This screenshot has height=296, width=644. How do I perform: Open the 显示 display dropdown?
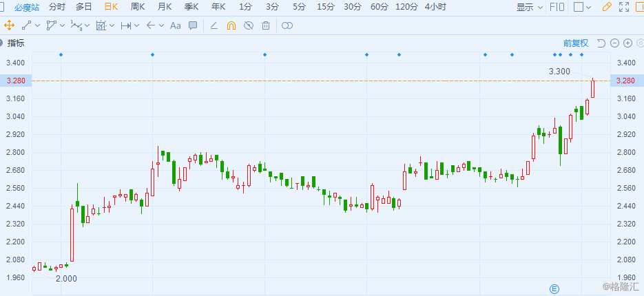click(x=530, y=7)
